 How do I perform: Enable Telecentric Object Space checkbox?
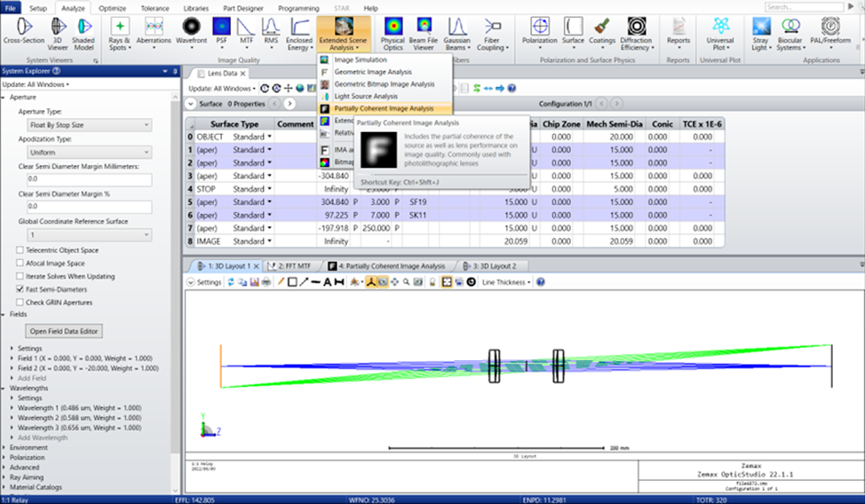click(20, 250)
